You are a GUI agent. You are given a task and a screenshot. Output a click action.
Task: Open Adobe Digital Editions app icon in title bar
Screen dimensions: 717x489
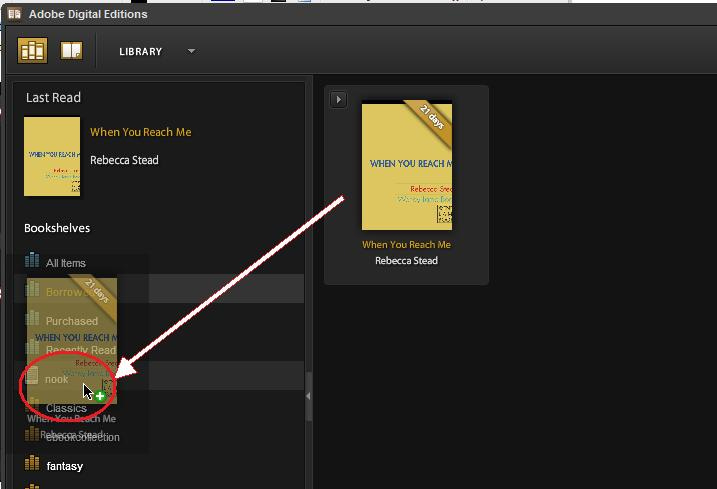14,14
